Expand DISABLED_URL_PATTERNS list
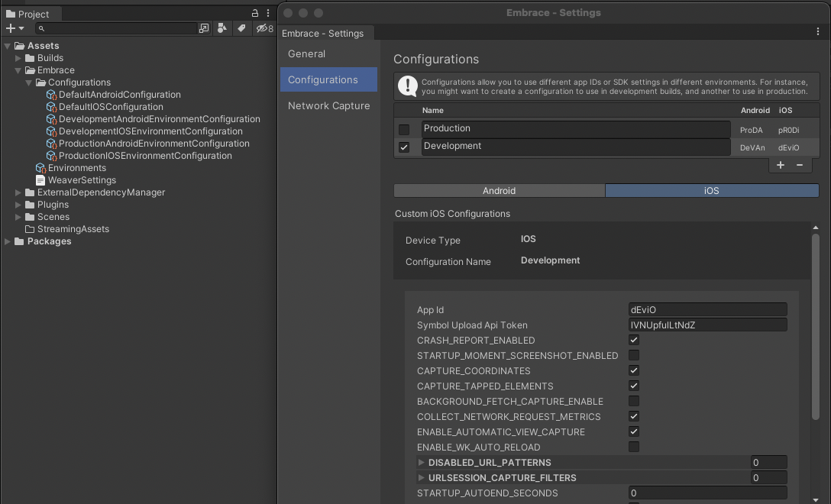The image size is (831, 504). coord(422,463)
